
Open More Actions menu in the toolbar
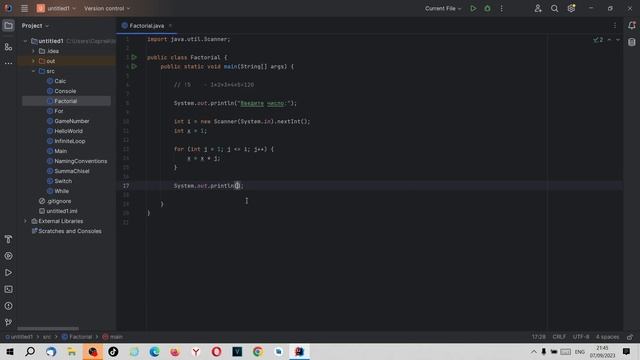502,8
